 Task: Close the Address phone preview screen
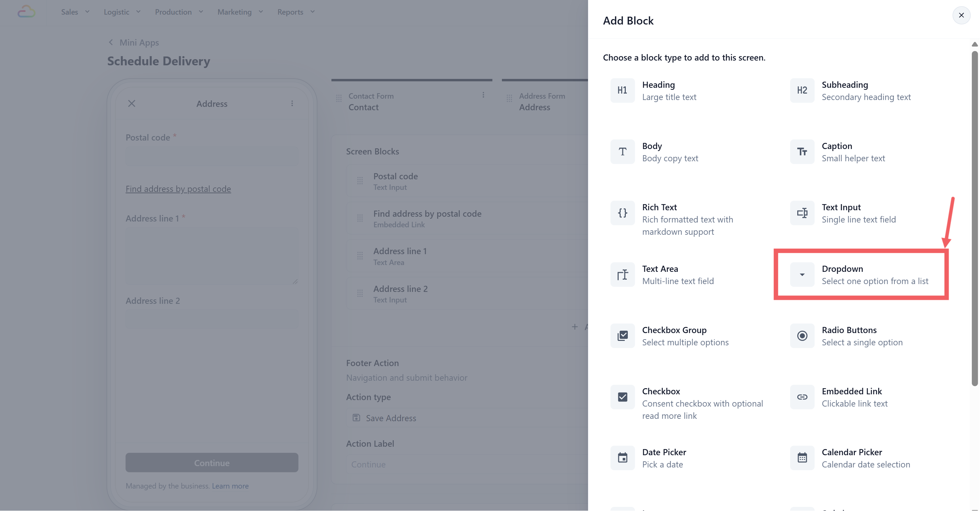(132, 103)
